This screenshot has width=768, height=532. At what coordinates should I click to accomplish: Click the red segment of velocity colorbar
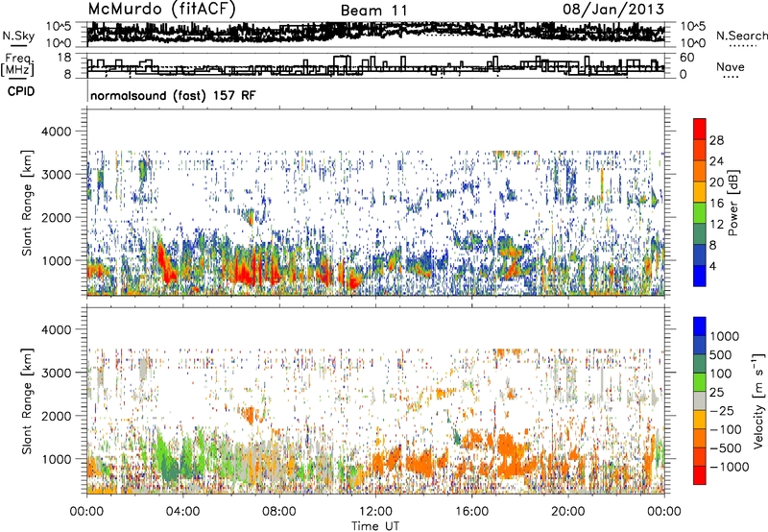click(700, 475)
